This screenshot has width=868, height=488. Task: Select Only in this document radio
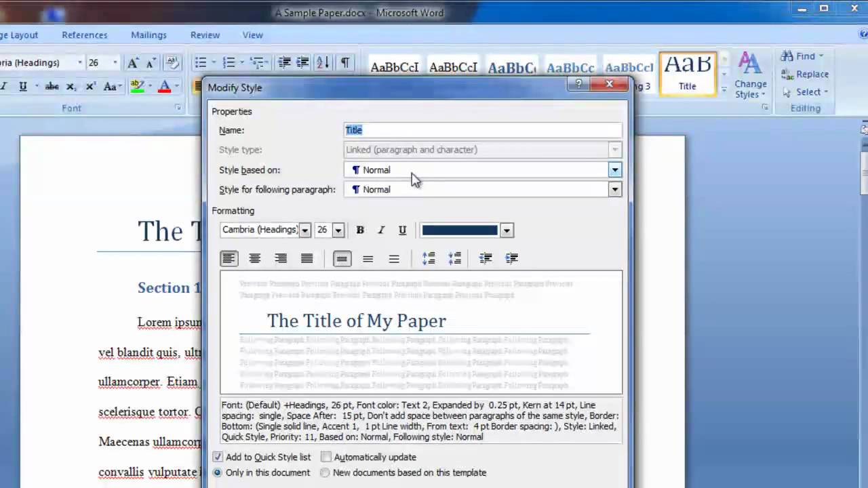tap(218, 472)
